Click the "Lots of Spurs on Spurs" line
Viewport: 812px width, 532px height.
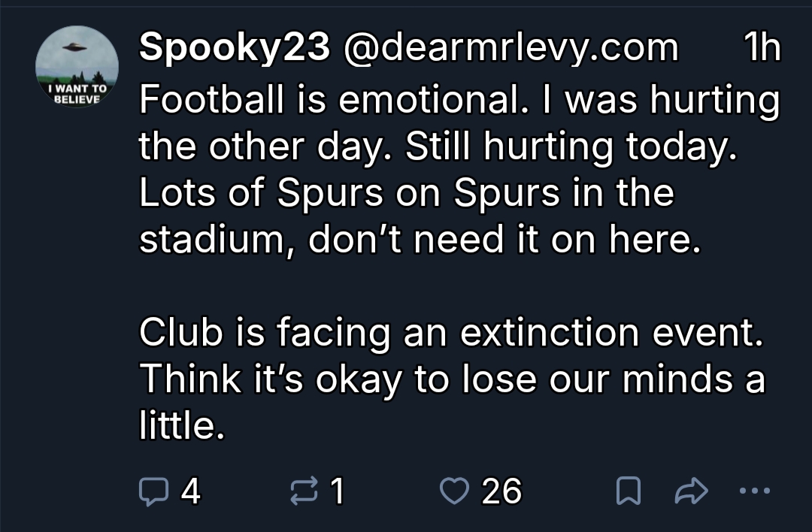(x=406, y=193)
